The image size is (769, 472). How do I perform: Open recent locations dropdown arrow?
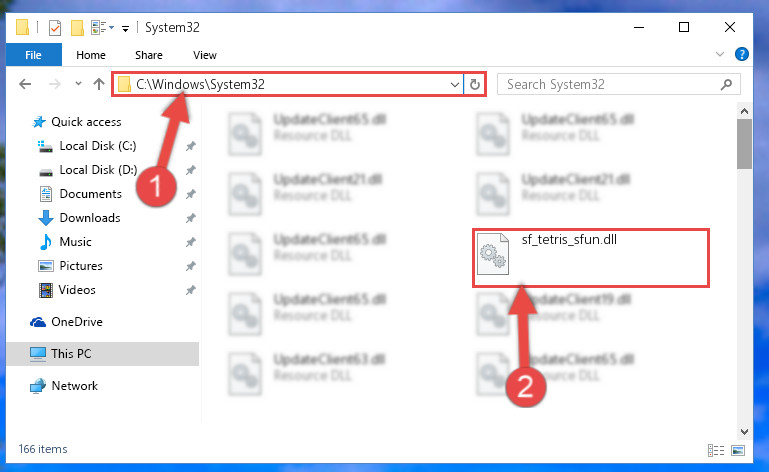coord(78,84)
